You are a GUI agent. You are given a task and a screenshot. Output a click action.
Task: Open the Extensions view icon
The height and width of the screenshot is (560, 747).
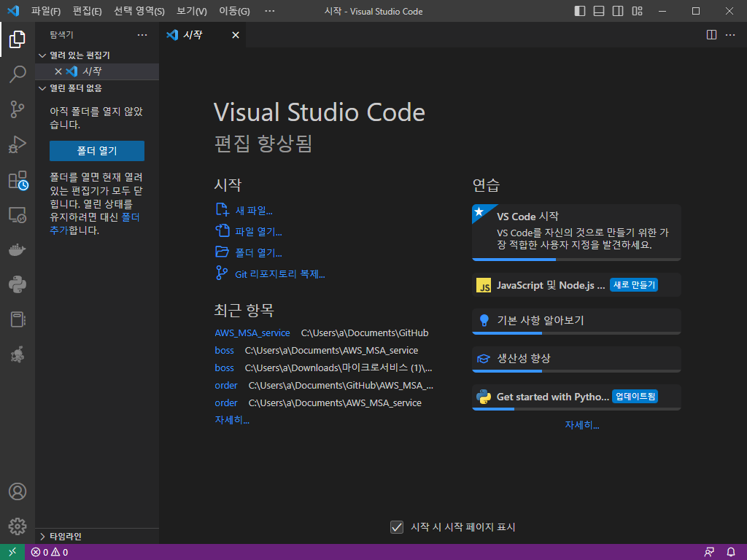18,180
